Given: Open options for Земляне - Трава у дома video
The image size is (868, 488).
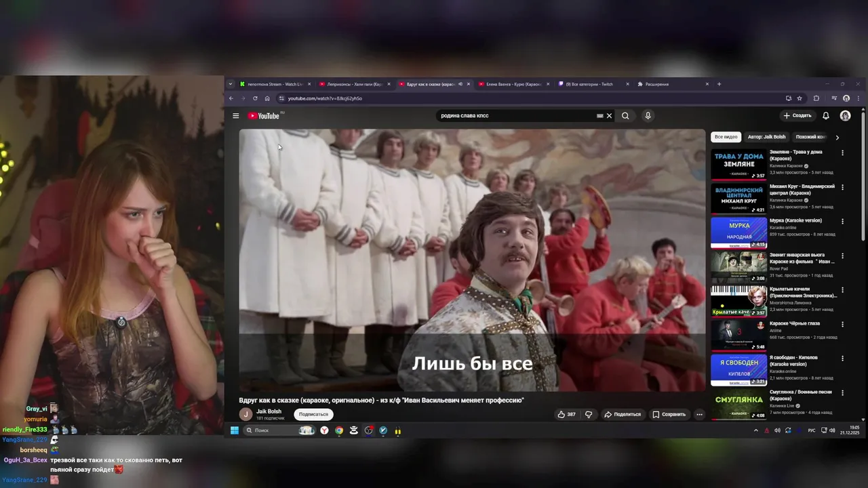Looking at the screenshot, I should tap(842, 152).
